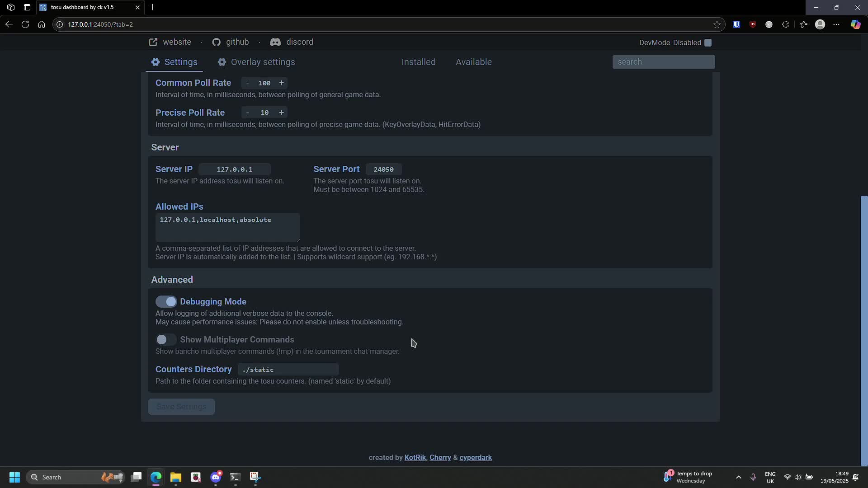The width and height of the screenshot is (868, 488).
Task: Click the gear icon next to Overlay settings
Action: click(x=222, y=62)
